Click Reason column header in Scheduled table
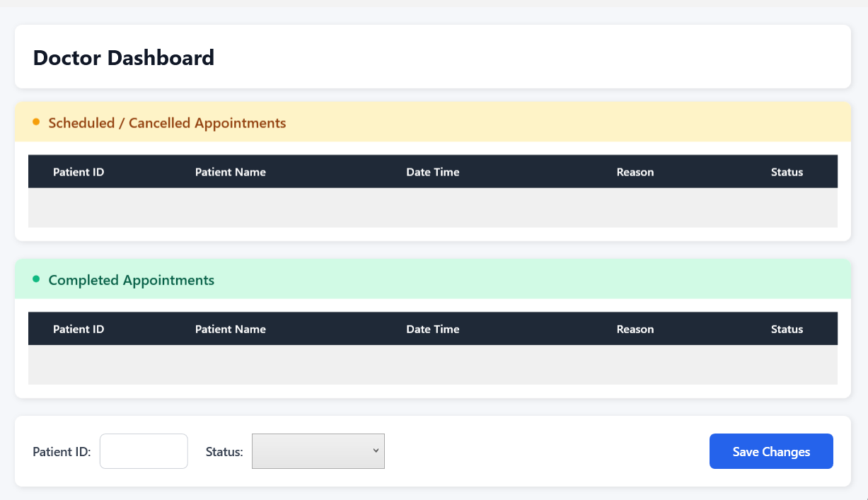The image size is (868, 500). (x=635, y=172)
